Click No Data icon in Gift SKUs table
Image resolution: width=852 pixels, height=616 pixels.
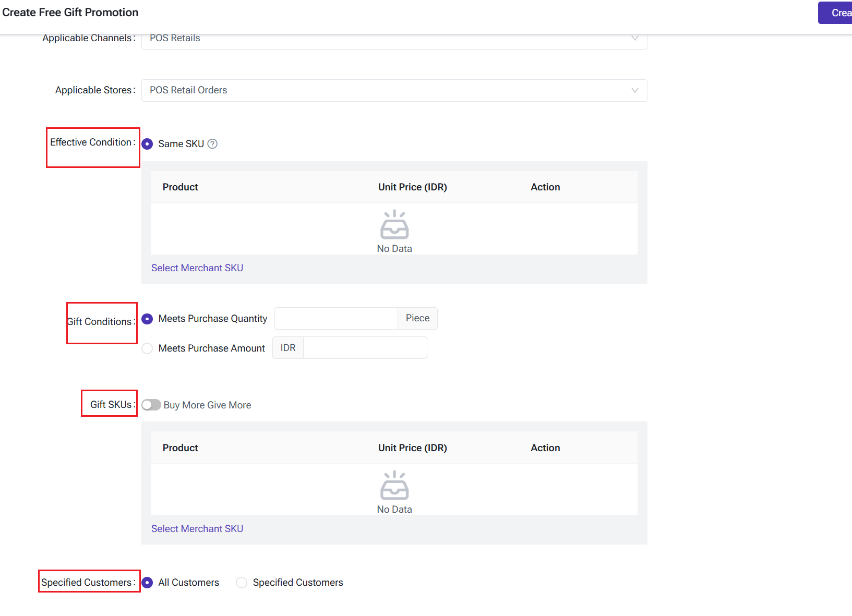394,486
